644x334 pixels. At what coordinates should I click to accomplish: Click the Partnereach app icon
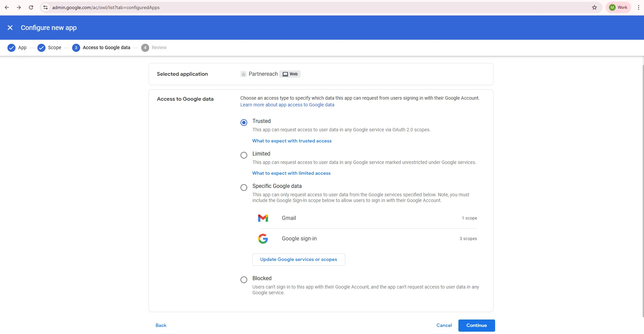point(244,74)
